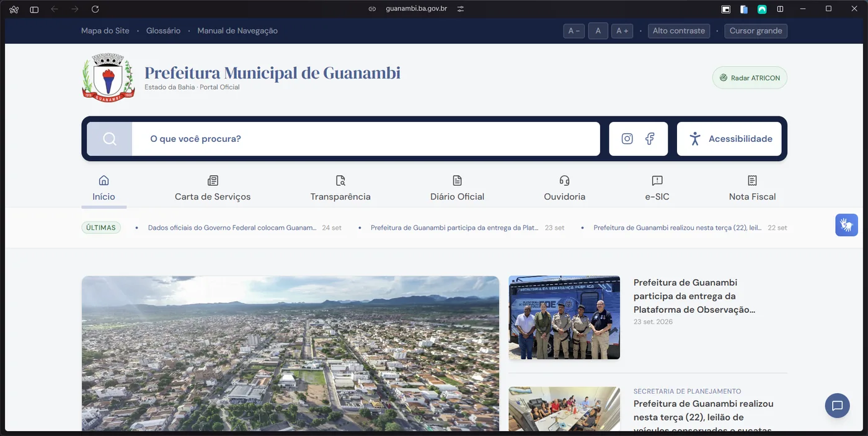This screenshot has width=868, height=436.
Task: Click the '22 set' ticker date
Action: pyautogui.click(x=777, y=228)
